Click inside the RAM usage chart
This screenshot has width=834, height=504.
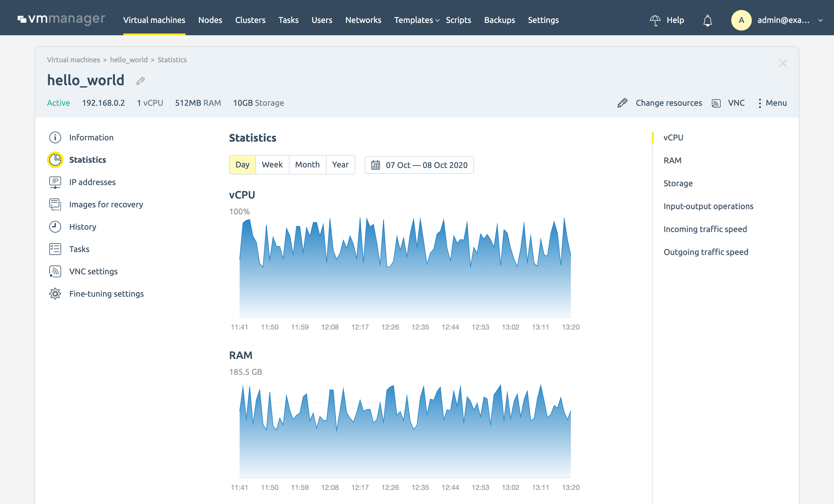tap(405, 428)
